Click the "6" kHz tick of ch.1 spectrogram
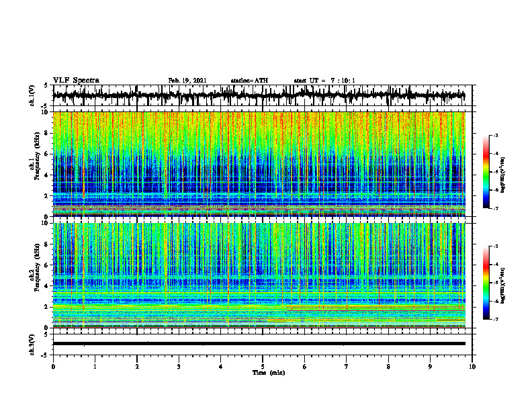 (x=46, y=154)
